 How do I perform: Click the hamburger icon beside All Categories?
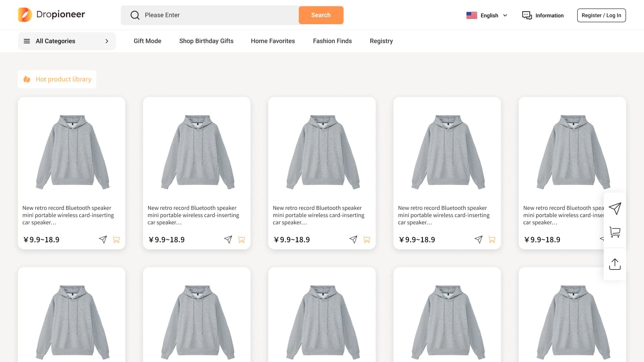27,41
